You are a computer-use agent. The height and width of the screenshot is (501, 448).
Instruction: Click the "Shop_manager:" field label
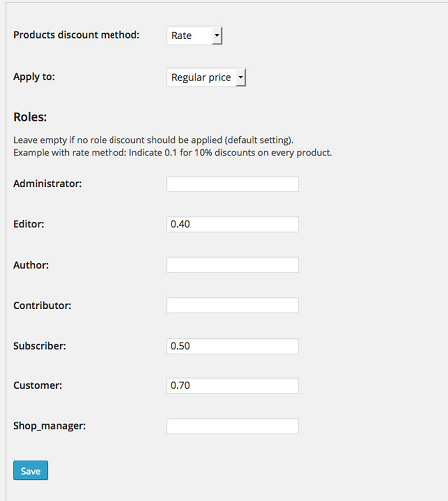[49, 426]
